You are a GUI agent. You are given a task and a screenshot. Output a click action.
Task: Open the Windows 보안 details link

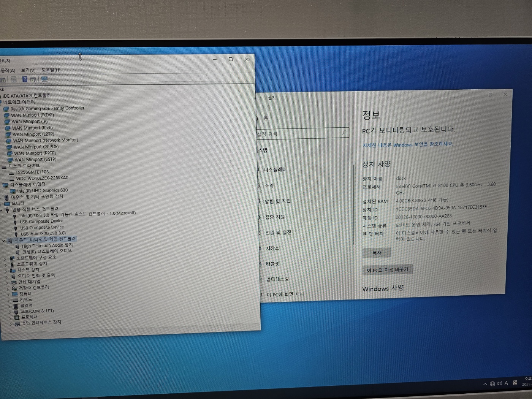click(x=407, y=144)
